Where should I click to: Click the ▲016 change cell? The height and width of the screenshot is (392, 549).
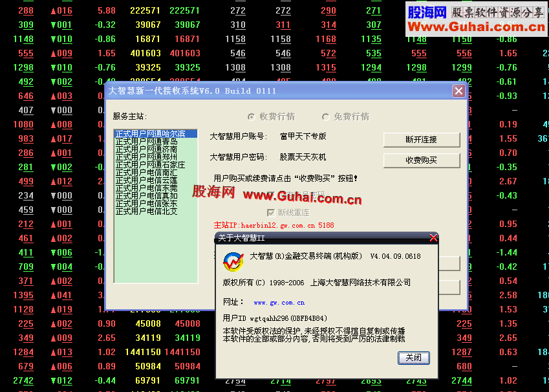coord(61,10)
